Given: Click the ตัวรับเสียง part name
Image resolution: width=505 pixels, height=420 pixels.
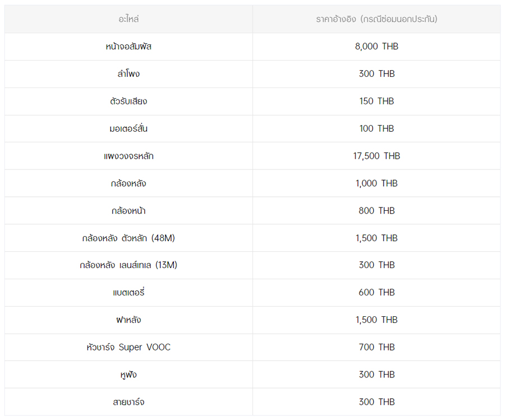Looking at the screenshot, I should tap(128, 101).
